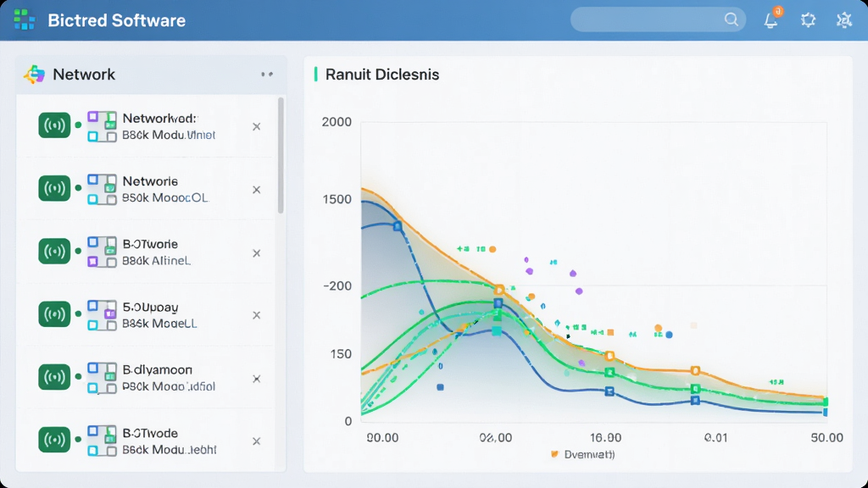Click the green signal icon for Networked:
Screen dimensions: 868x488
coord(54,125)
